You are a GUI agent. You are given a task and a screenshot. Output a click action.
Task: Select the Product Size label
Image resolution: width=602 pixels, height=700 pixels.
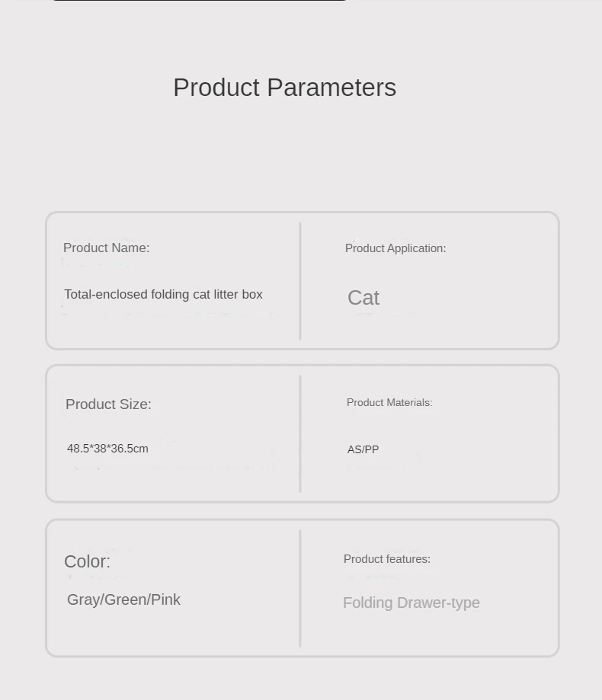pyautogui.click(x=108, y=404)
